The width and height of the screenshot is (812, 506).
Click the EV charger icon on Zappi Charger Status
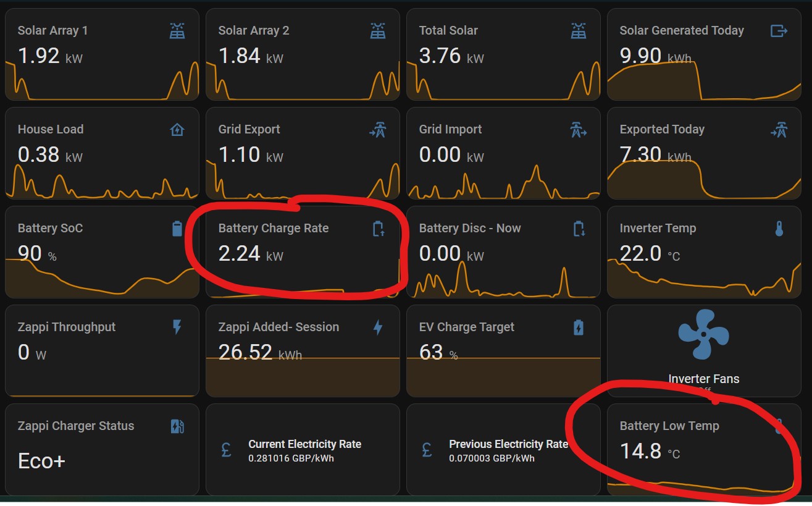(x=177, y=426)
